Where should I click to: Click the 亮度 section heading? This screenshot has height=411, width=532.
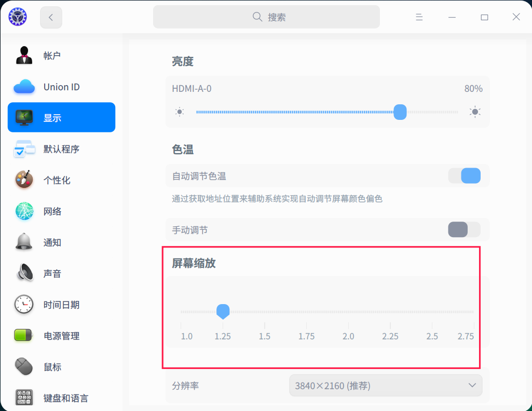click(183, 61)
